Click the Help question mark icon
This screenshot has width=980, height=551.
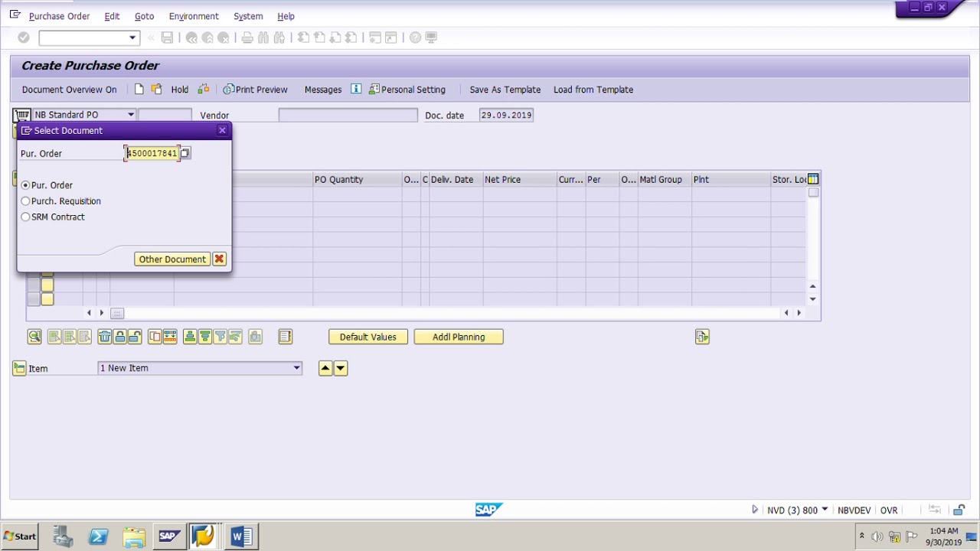(x=415, y=37)
